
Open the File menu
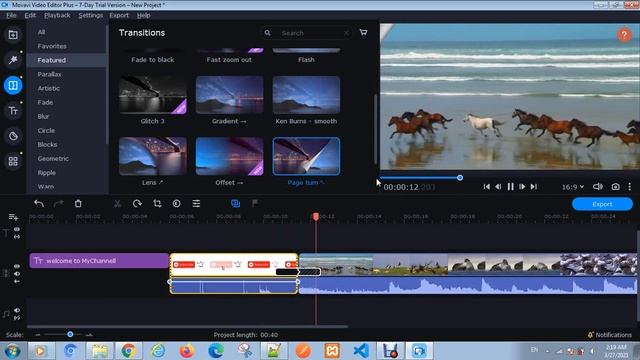[x=11, y=16]
